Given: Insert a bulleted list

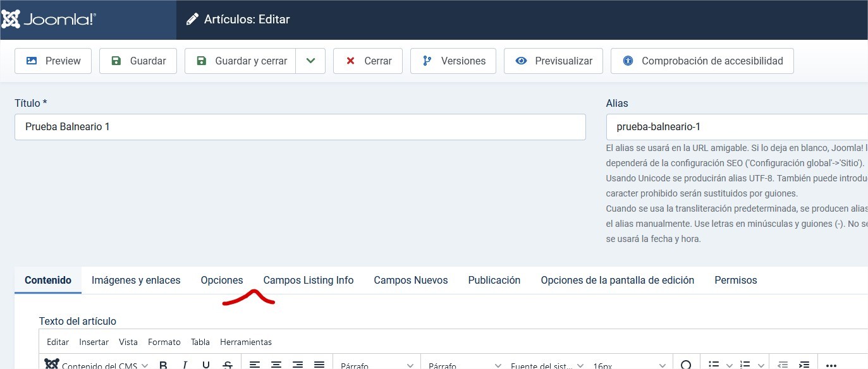Looking at the screenshot, I should (714, 365).
